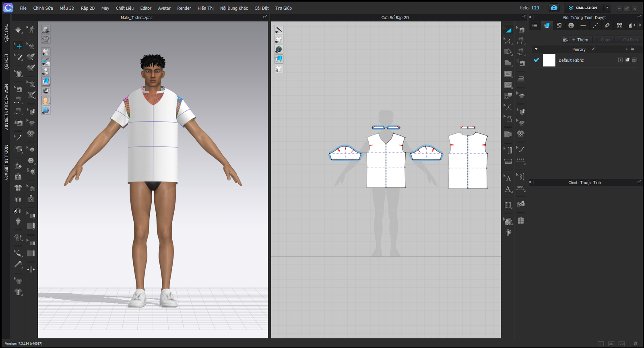Toggle show seamlines in 2D window
The height and width of the screenshot is (348, 644).
[x=279, y=30]
